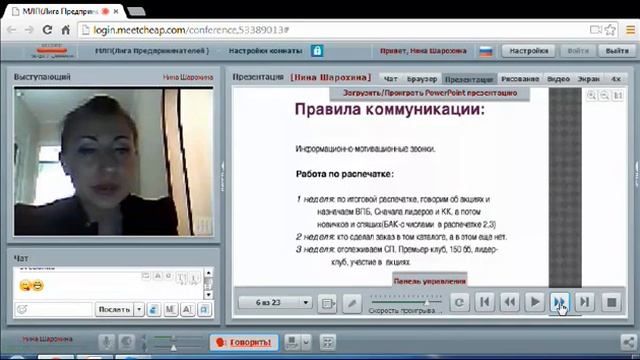640x360 pixels.
Task: Jump to last slide button
Action: (584, 302)
